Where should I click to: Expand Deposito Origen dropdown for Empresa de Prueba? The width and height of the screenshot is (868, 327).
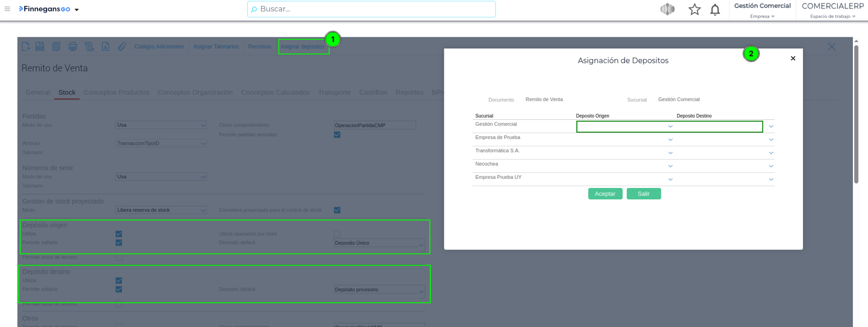[670, 140]
